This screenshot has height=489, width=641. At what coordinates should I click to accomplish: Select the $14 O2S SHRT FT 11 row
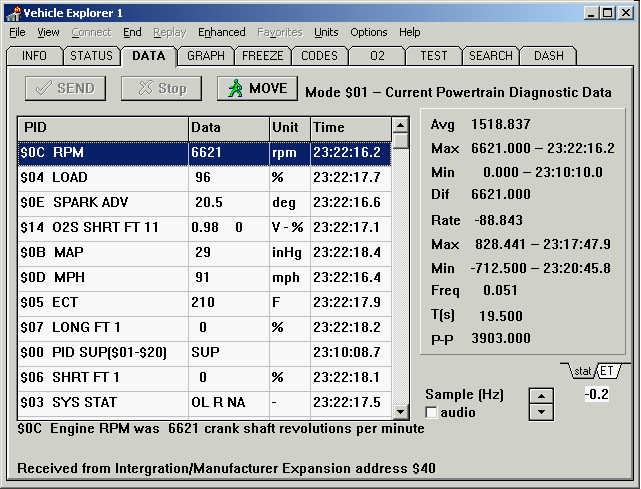pyautogui.click(x=204, y=228)
